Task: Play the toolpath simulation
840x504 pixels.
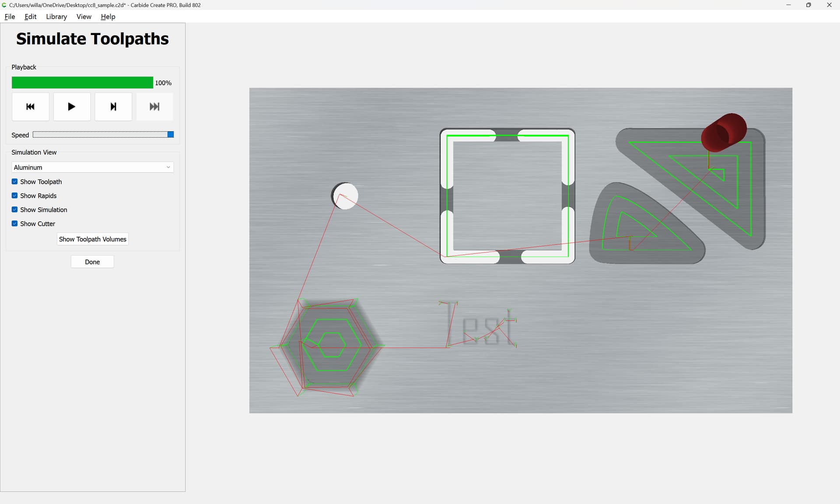Action: point(72,106)
